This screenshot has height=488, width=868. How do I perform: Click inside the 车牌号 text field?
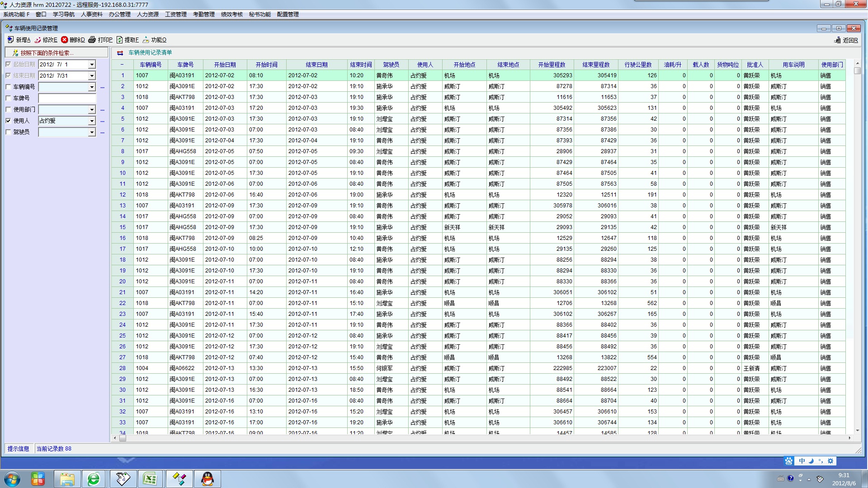pos(67,98)
